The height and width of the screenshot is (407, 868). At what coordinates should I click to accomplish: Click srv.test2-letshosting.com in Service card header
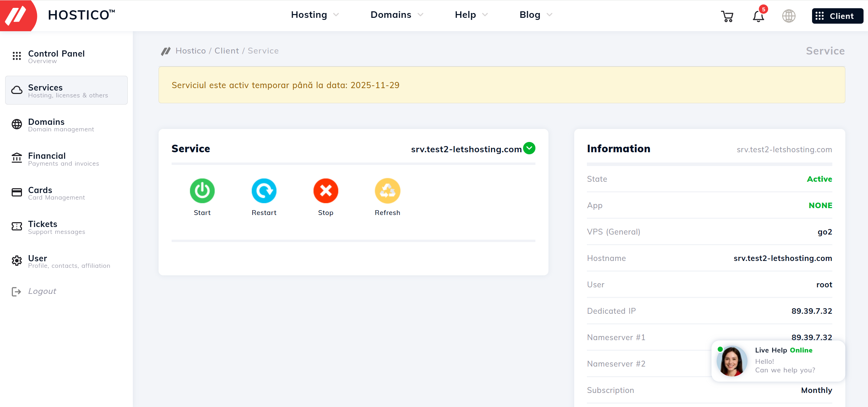[466, 149]
